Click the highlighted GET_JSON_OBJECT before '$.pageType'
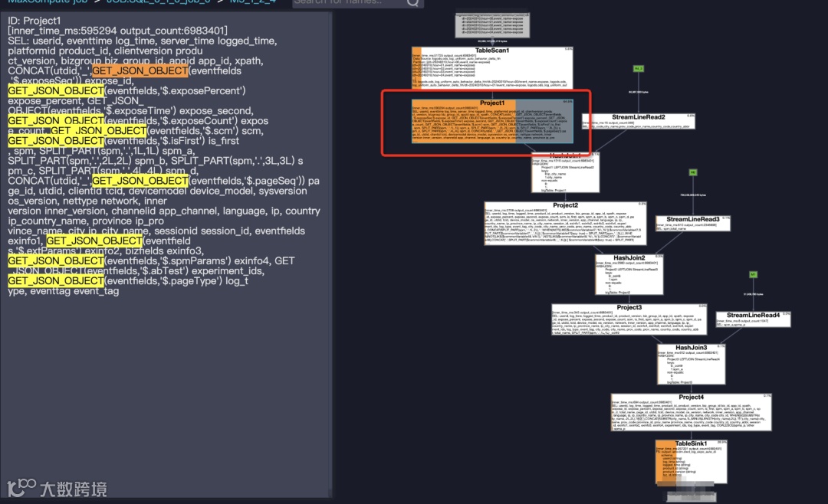 (56, 281)
